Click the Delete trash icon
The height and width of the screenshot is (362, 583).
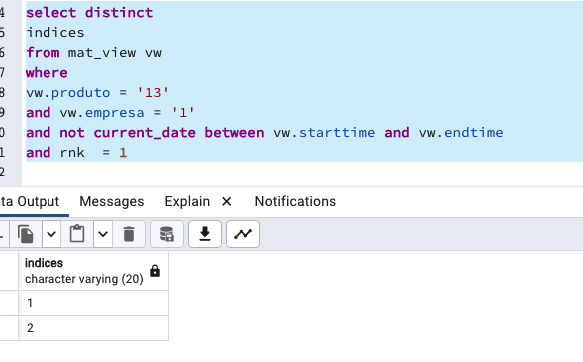[129, 234]
